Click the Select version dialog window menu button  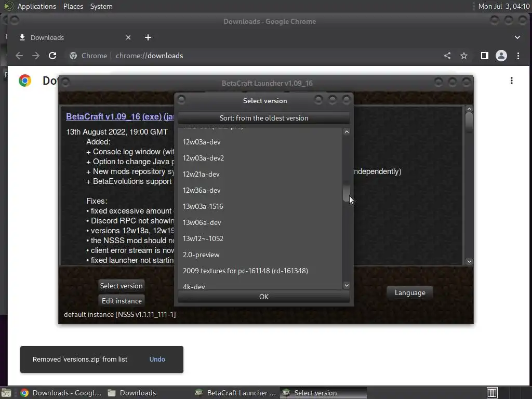coord(181,100)
